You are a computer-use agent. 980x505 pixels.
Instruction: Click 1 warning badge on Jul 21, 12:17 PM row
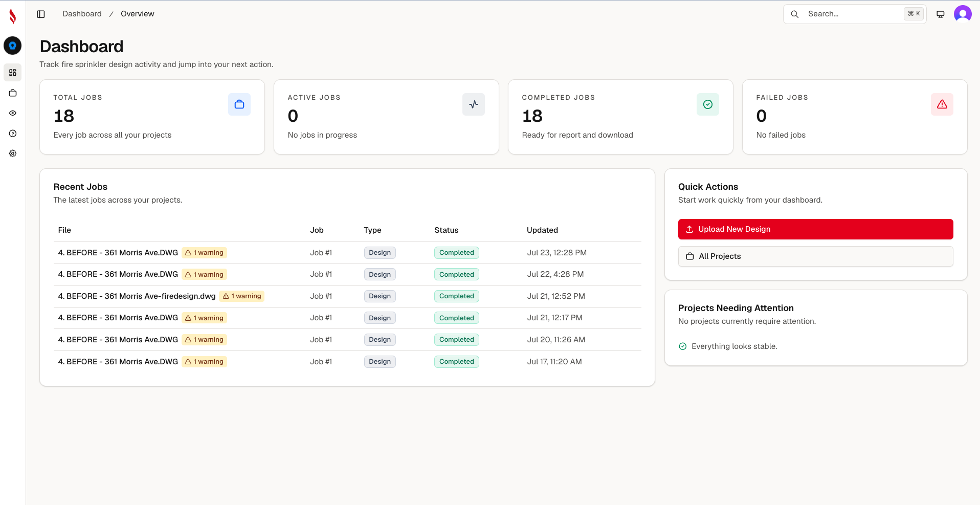[x=204, y=318]
